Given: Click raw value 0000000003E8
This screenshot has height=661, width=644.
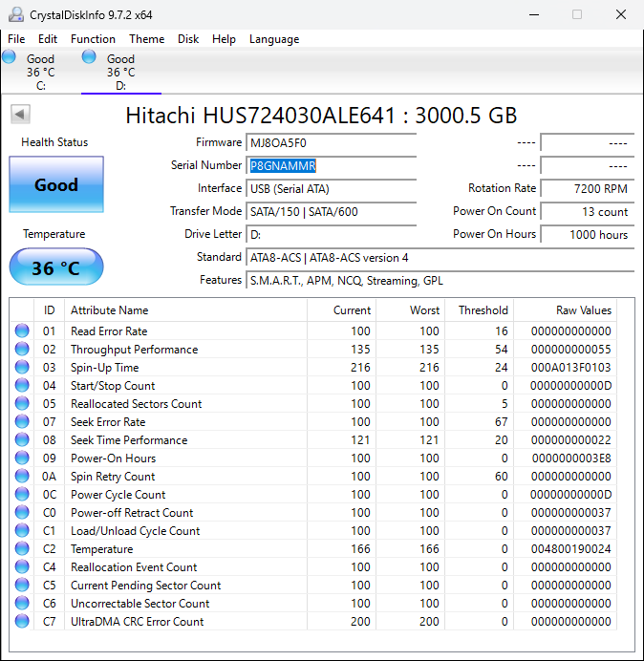Looking at the screenshot, I should click(x=571, y=458).
